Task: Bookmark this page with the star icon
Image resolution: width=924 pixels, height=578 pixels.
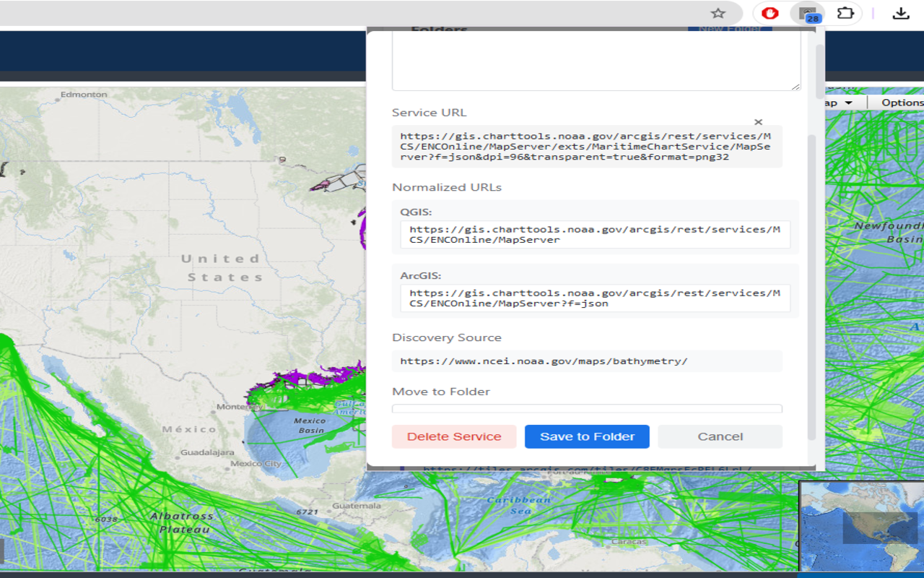Action: point(718,13)
